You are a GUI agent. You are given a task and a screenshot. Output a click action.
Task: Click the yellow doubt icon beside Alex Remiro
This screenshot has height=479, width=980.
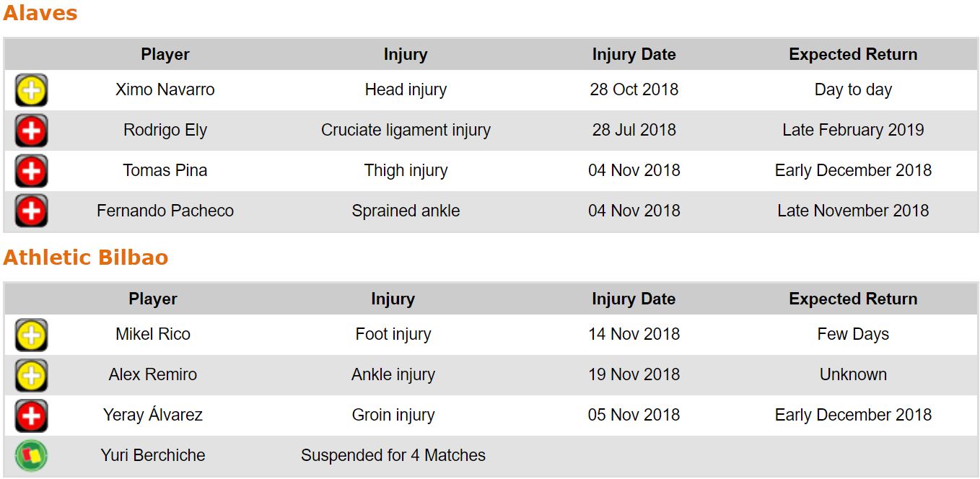coord(31,375)
